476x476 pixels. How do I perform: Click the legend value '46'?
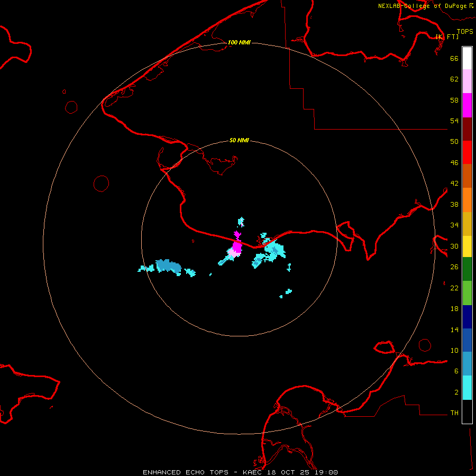pyautogui.click(x=454, y=163)
